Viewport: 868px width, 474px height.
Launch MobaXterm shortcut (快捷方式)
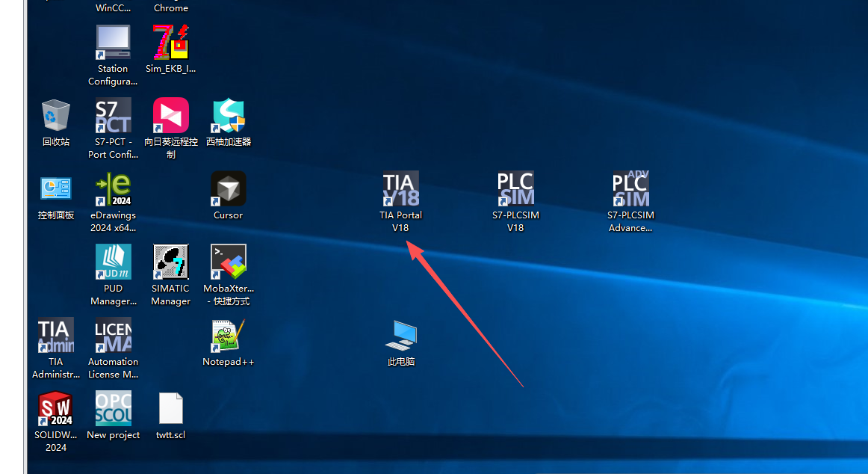[x=228, y=262]
